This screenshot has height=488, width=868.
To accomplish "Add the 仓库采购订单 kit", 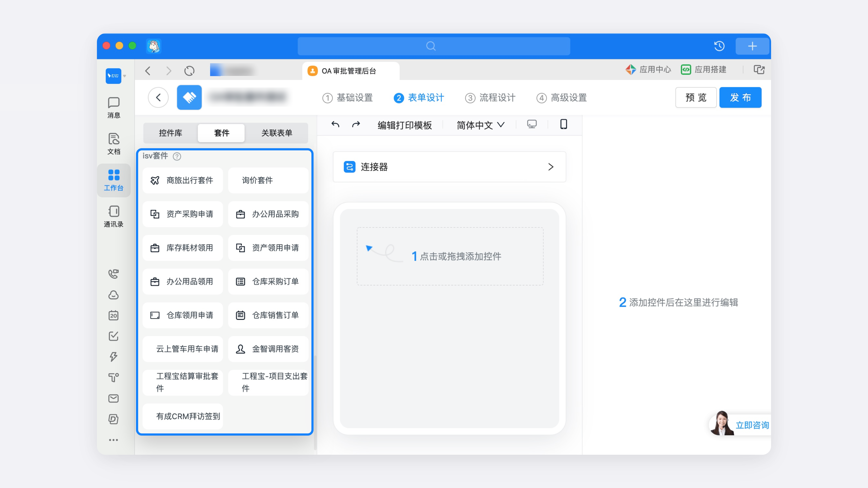I will 268,281.
